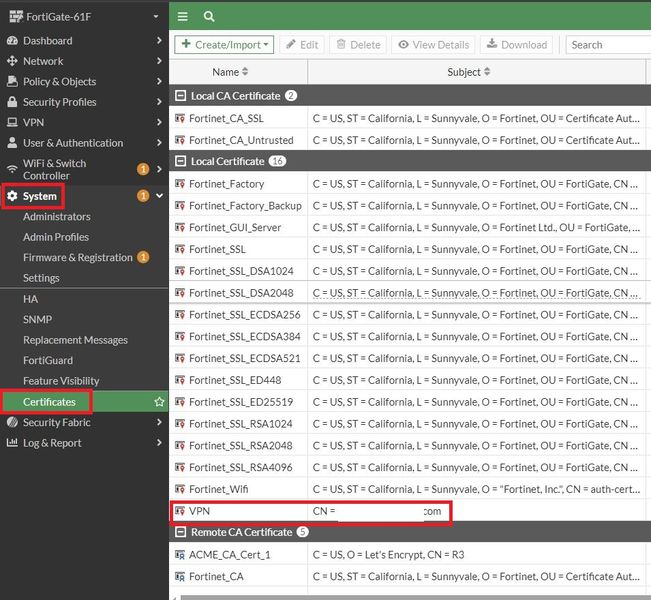The image size is (651, 600).
Task: Click in the Search input field
Action: 607,45
